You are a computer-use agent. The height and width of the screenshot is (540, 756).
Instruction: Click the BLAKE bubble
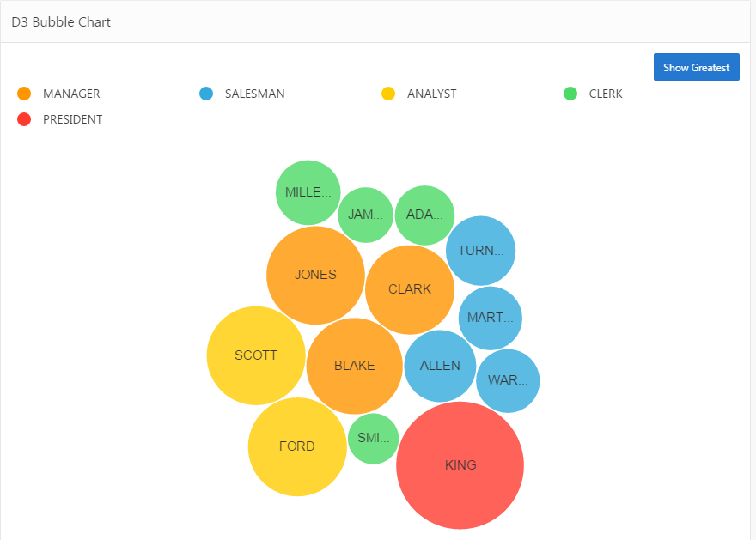(355, 365)
